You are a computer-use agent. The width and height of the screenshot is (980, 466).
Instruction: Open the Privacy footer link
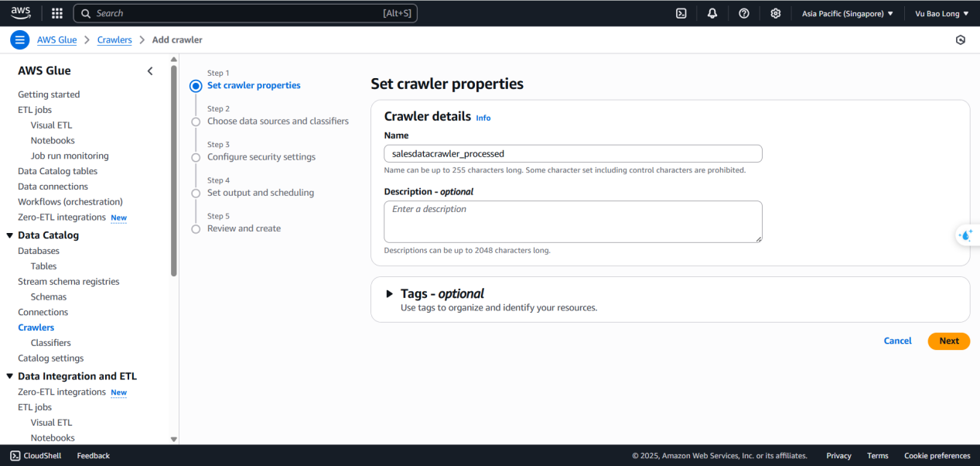[838, 456]
